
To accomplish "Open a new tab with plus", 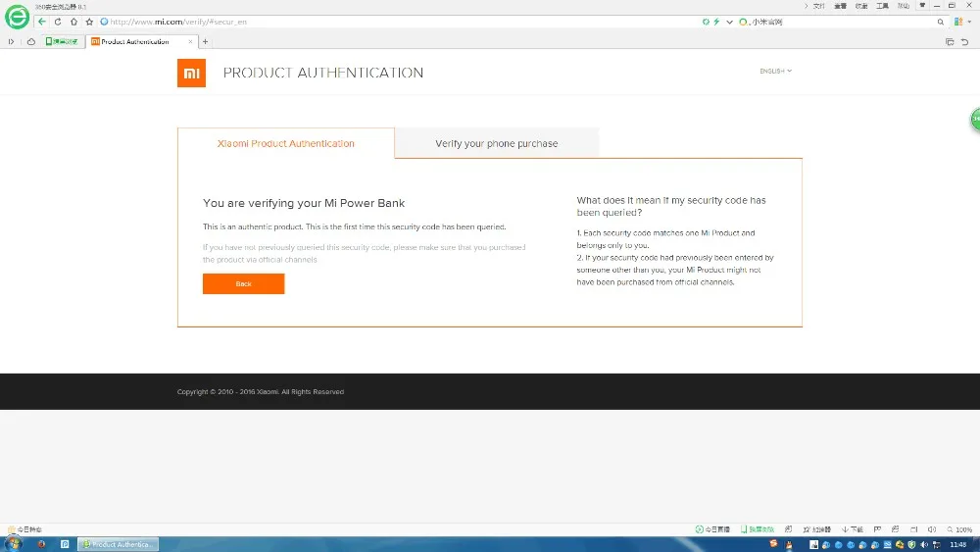I will (205, 41).
